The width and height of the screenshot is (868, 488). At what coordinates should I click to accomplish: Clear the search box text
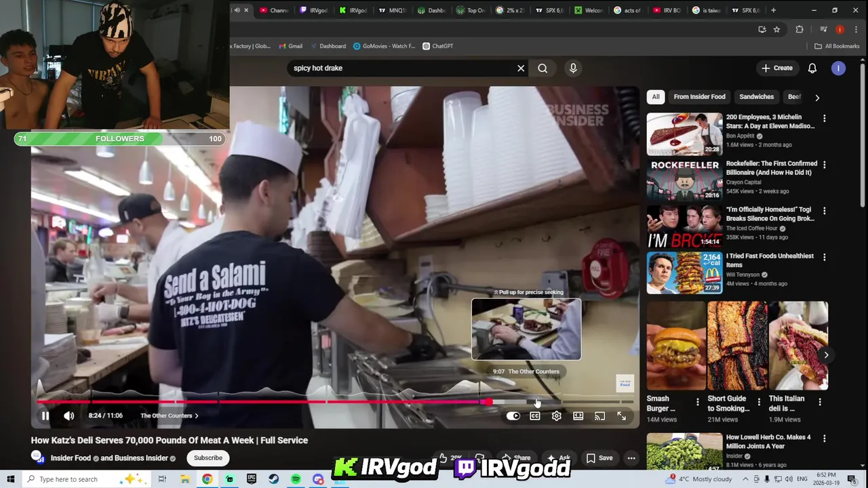521,68
